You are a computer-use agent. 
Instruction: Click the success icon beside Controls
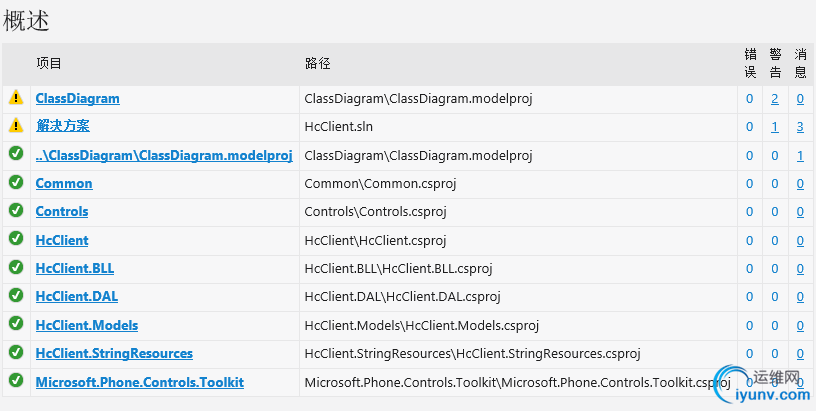click(15, 210)
